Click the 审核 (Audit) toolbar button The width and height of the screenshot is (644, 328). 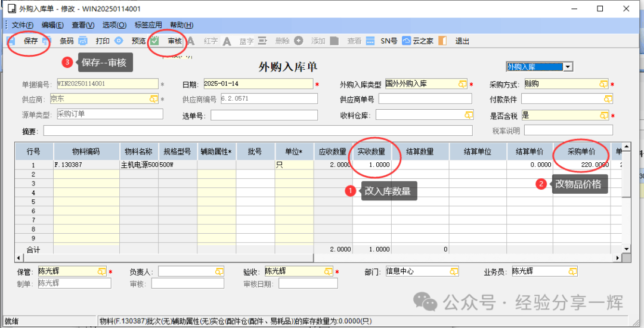click(x=174, y=41)
